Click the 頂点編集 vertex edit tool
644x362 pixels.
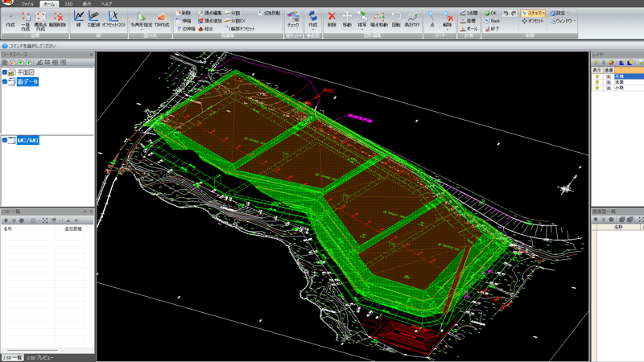point(210,13)
